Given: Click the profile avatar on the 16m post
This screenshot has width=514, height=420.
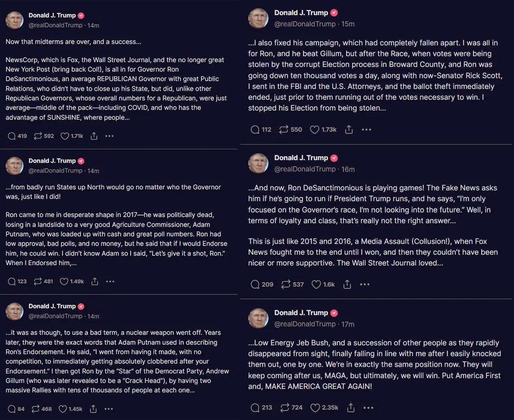Looking at the screenshot, I should click(259, 163).
